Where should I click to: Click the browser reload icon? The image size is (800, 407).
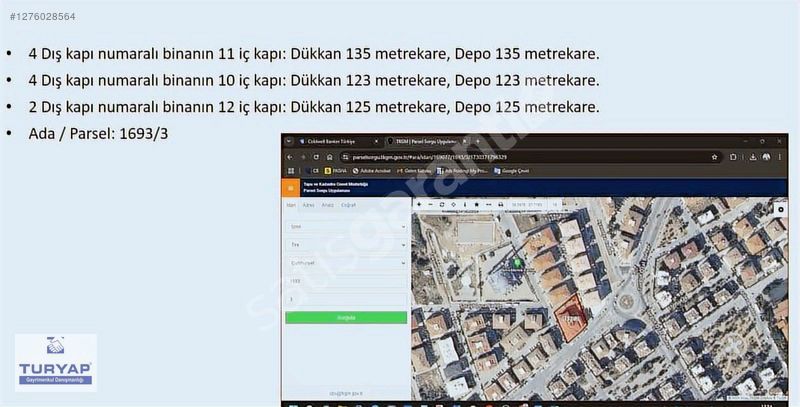tap(317, 157)
